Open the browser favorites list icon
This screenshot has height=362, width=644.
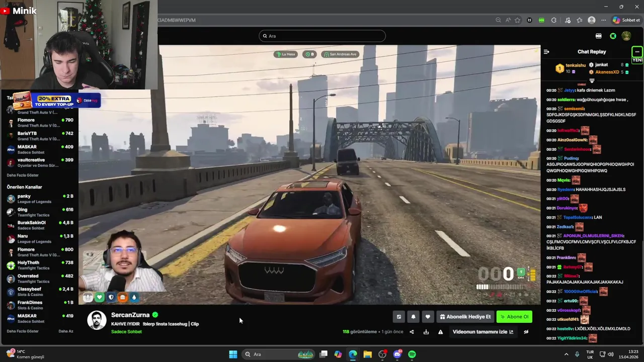[x=580, y=20]
